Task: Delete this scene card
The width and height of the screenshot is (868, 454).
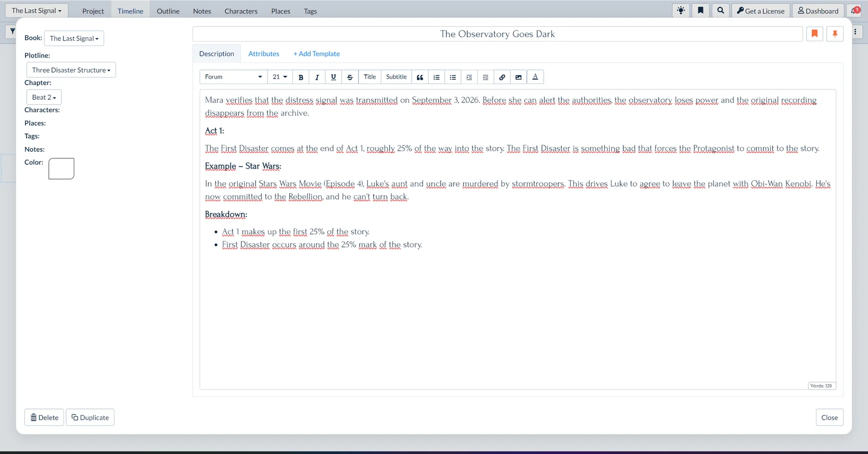Action: pos(44,417)
